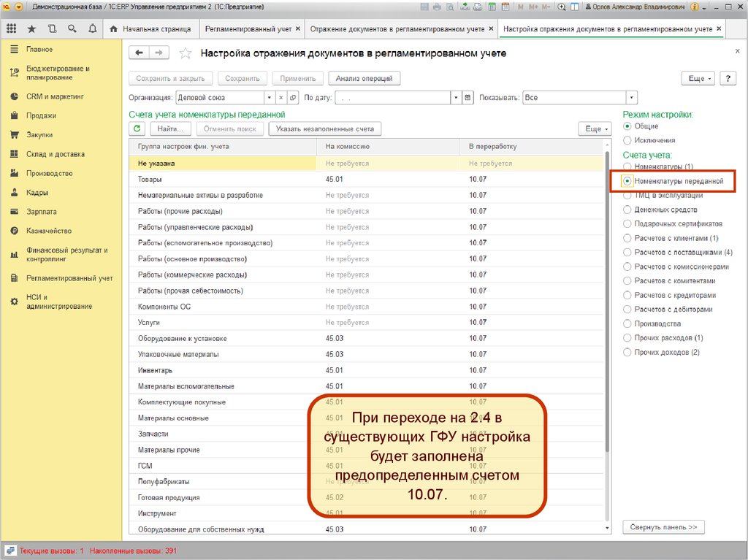Click the table's vertical scrollbar

point(606,292)
